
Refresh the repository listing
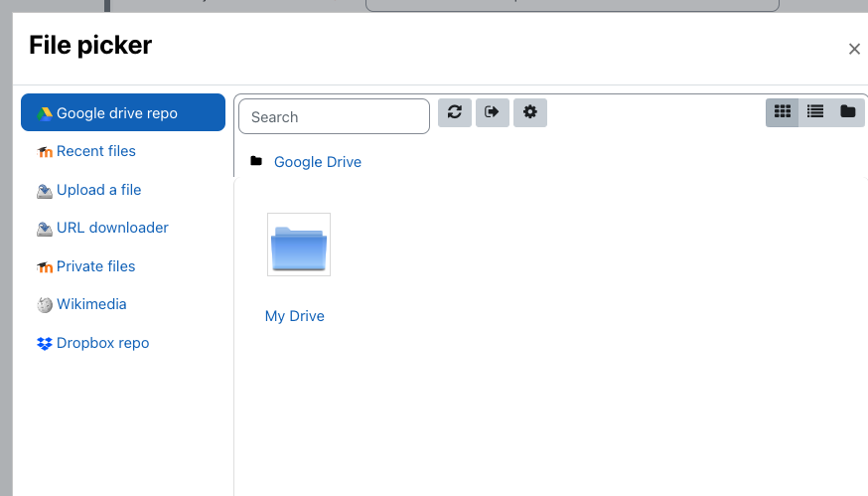click(455, 112)
